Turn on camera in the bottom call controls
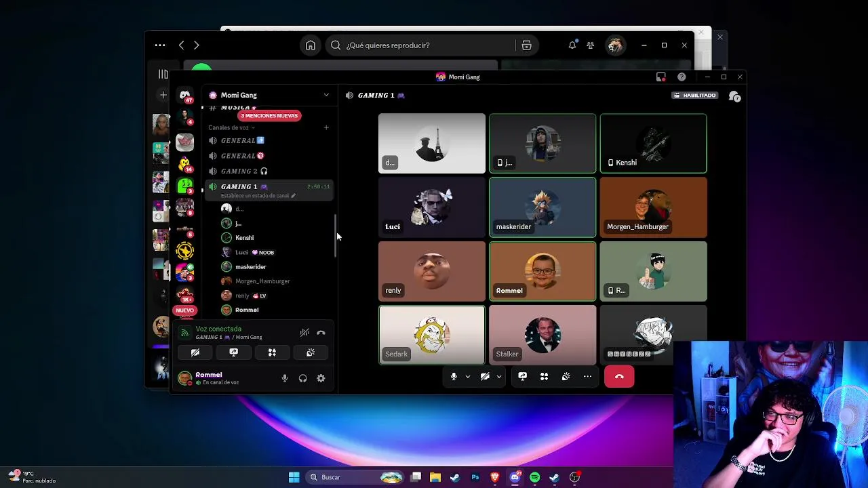Viewport: 868px width, 488px height. tap(485, 376)
